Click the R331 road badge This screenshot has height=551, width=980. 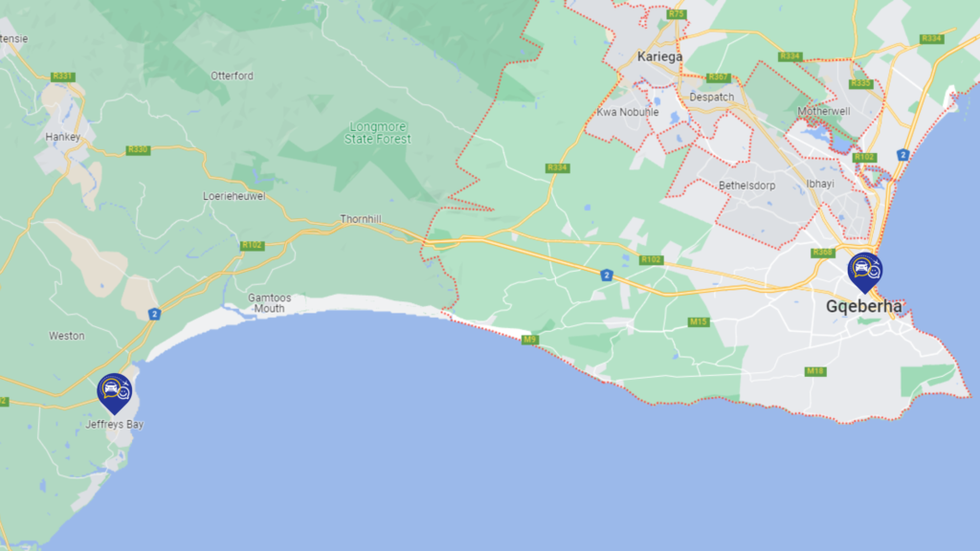[62, 77]
